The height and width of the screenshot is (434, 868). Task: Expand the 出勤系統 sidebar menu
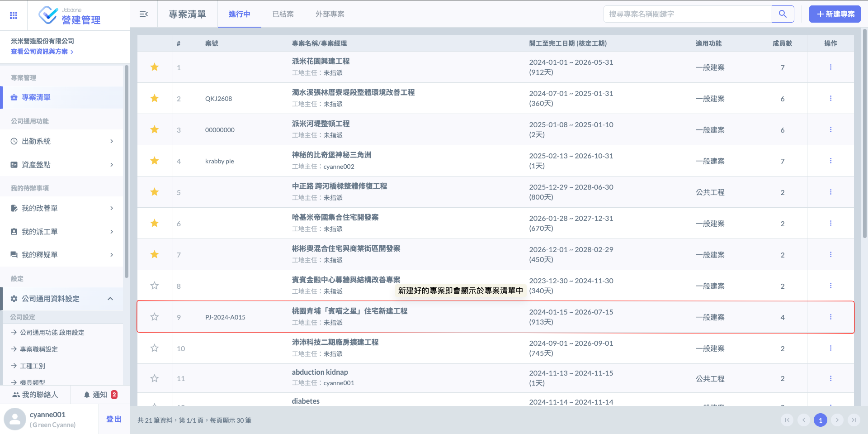click(x=61, y=141)
